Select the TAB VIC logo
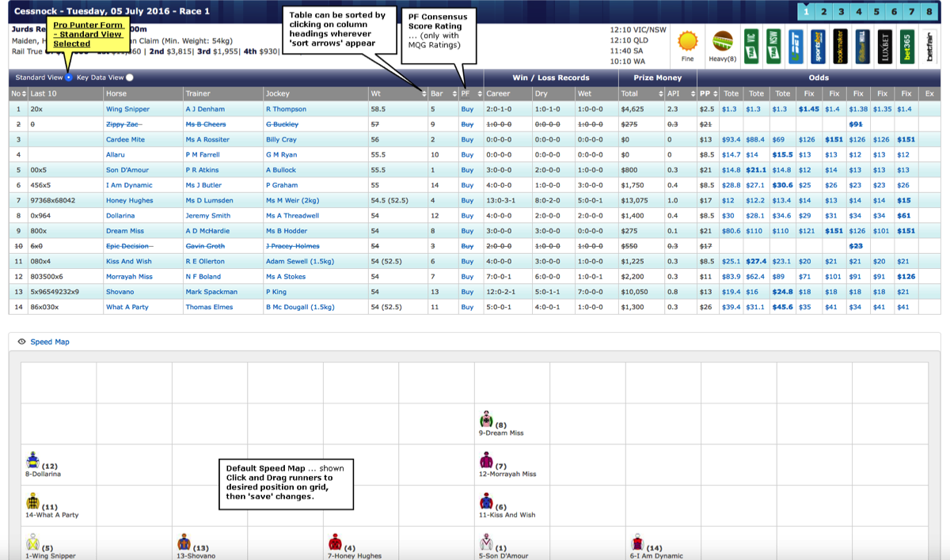This screenshot has height=560, width=950. pyautogui.click(x=750, y=46)
